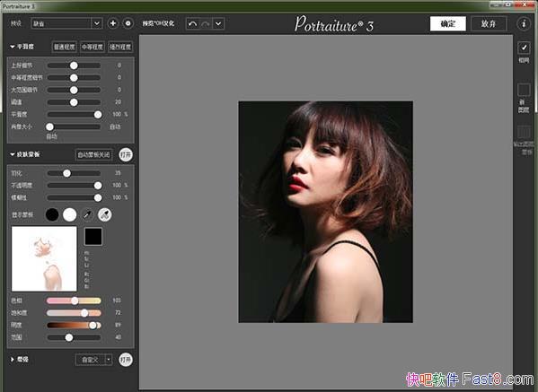
Task: Apply 强烈程度 strong smoothing preset
Action: [x=120, y=47]
